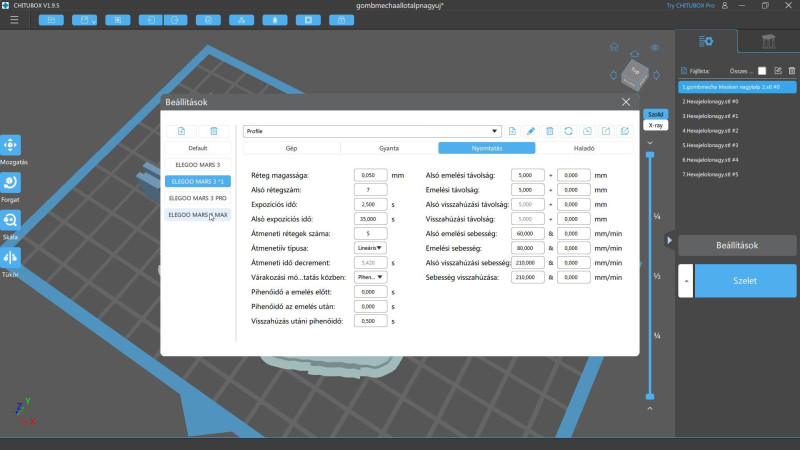Screen dimensions: 800x450
Task: Reset view with the home icon
Action: pos(614,47)
